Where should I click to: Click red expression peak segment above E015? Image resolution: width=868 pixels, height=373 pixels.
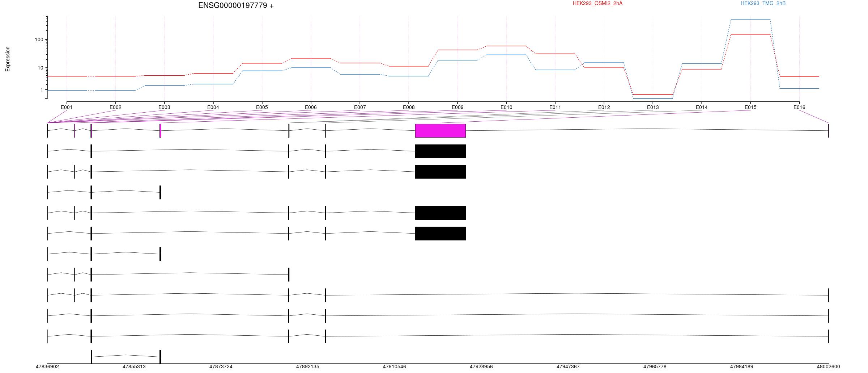750,34
